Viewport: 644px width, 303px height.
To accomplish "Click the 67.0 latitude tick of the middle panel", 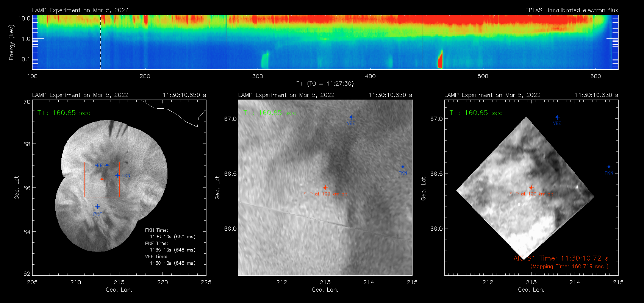I will click(230, 119).
